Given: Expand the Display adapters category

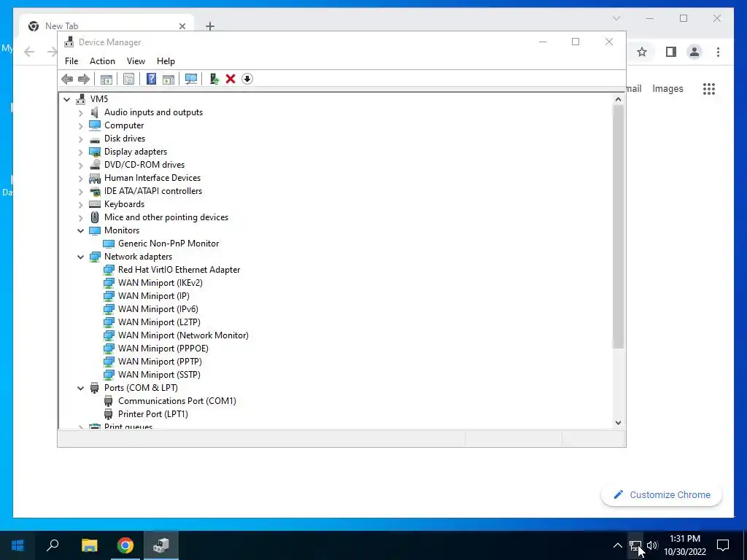Looking at the screenshot, I should pyautogui.click(x=80, y=152).
